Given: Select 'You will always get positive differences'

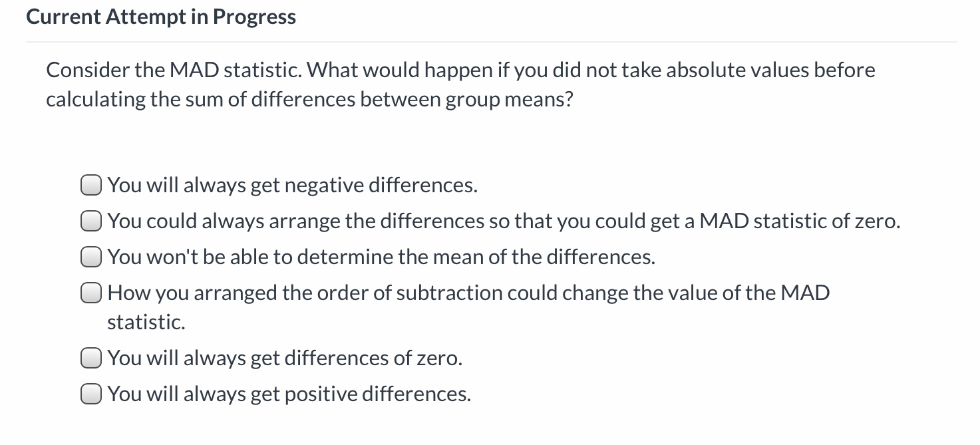Looking at the screenshot, I should tap(90, 393).
